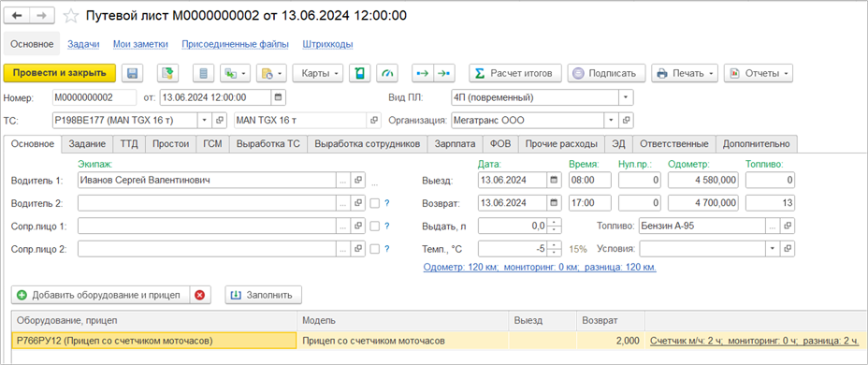Open Водитель 1 record link icon
Image resolution: width=868 pixels, height=365 pixels.
(358, 181)
